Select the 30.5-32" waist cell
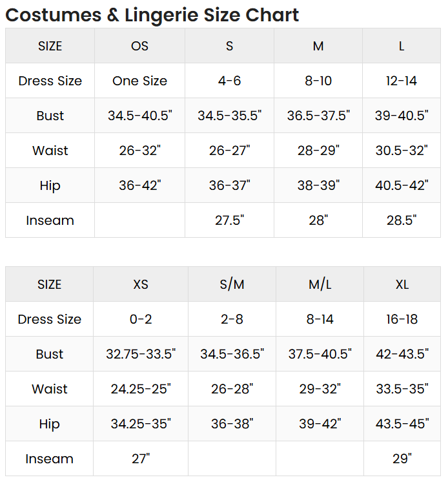Screen dimensions: 448x482 click(402, 151)
